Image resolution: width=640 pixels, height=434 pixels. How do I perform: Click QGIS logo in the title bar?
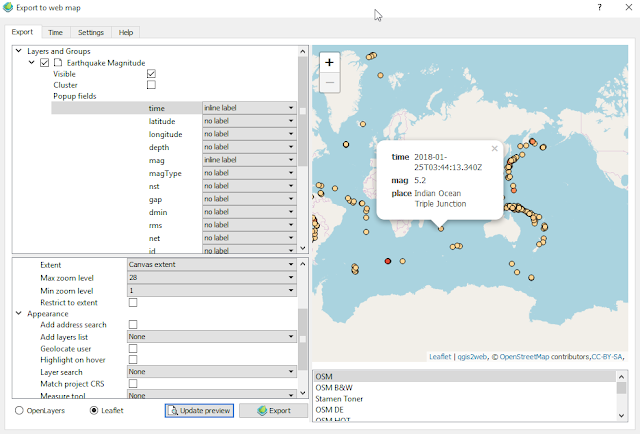(x=8, y=7)
